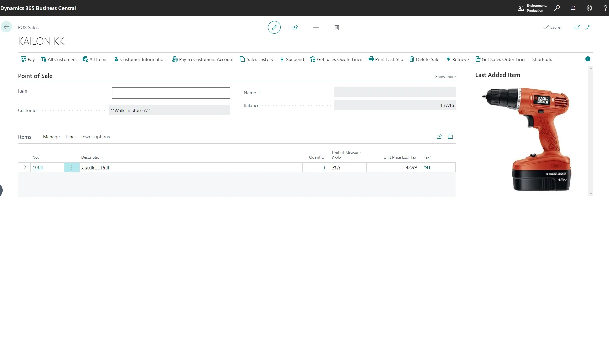The width and height of the screenshot is (609, 364).
Task: Click the share icon in page header
Action: [295, 27]
